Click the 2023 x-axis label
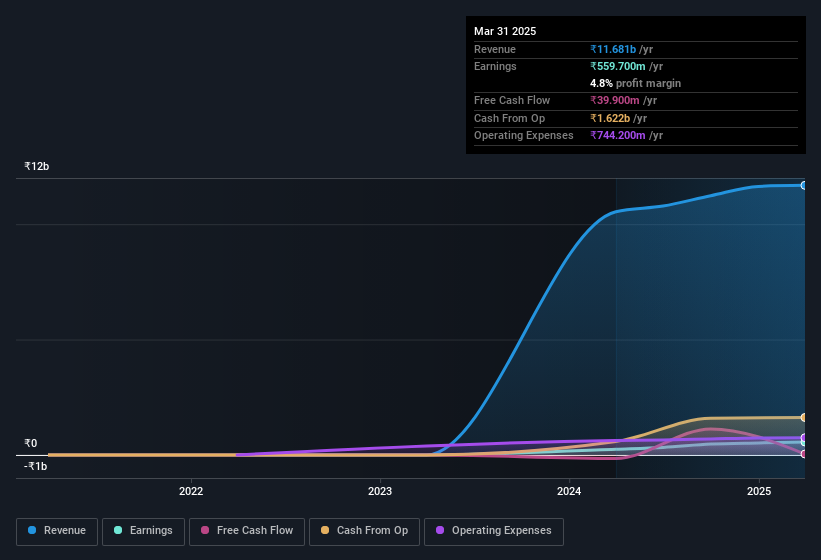 [380, 491]
